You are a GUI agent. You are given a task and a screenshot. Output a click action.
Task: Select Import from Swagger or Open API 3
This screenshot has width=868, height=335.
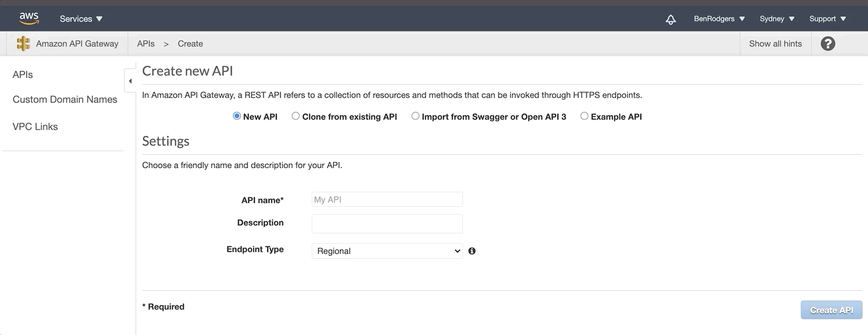point(415,116)
